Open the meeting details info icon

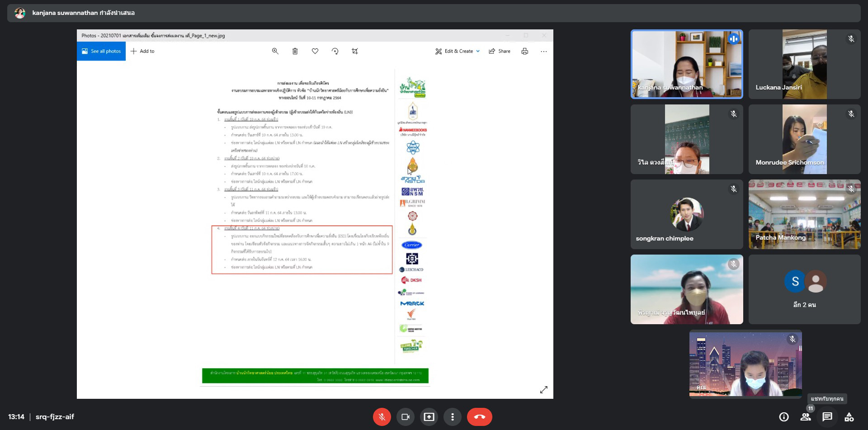pos(784,417)
